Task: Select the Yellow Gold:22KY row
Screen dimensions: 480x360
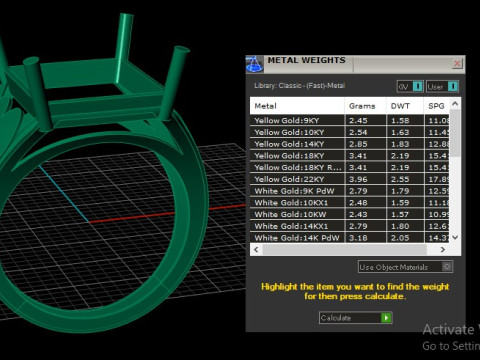Action: [350, 179]
